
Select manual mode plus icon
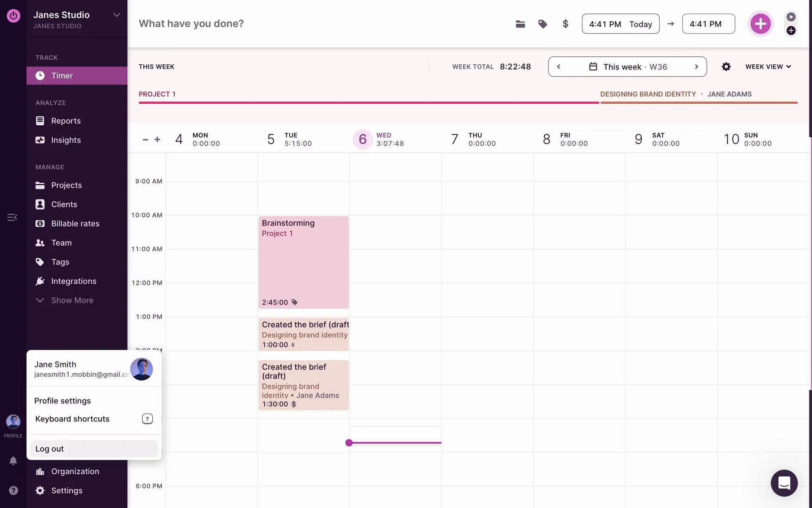791,30
